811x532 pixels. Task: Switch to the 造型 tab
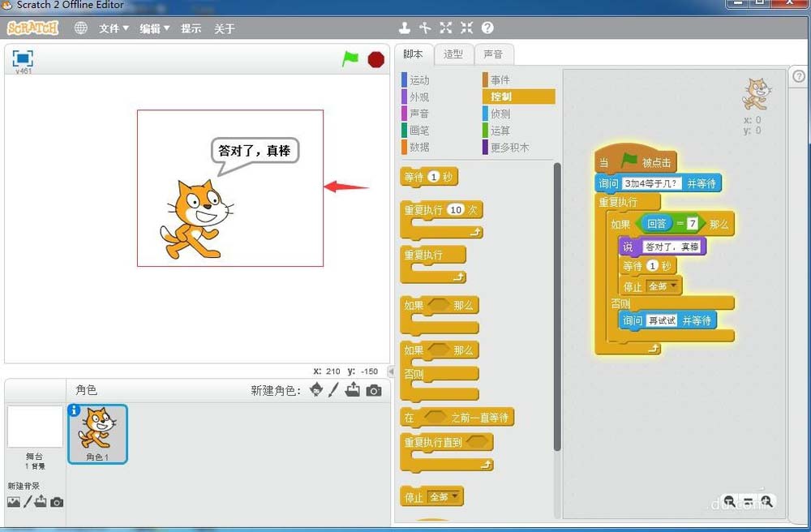(453, 54)
